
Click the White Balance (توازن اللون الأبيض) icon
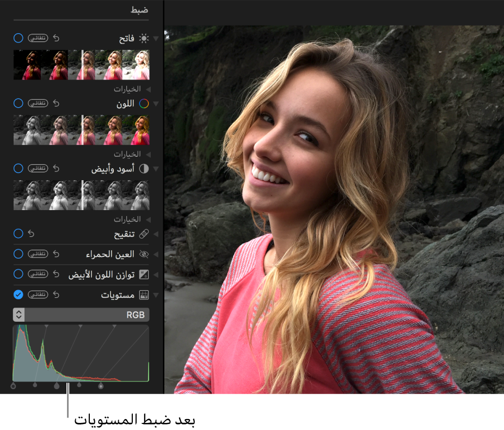pos(144,275)
